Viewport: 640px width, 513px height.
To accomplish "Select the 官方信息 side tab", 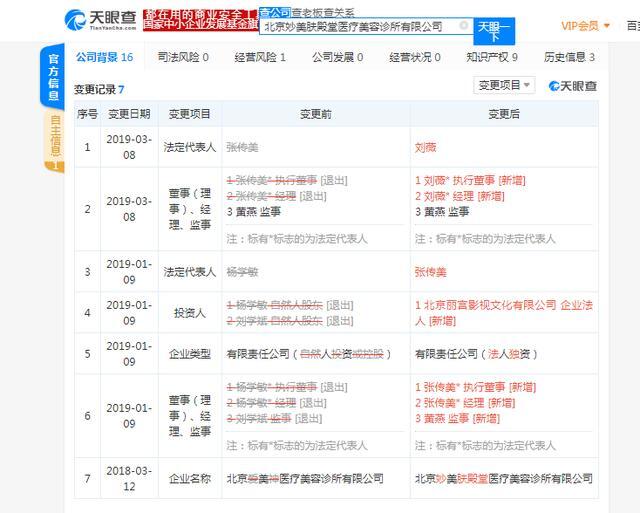I will [55, 75].
